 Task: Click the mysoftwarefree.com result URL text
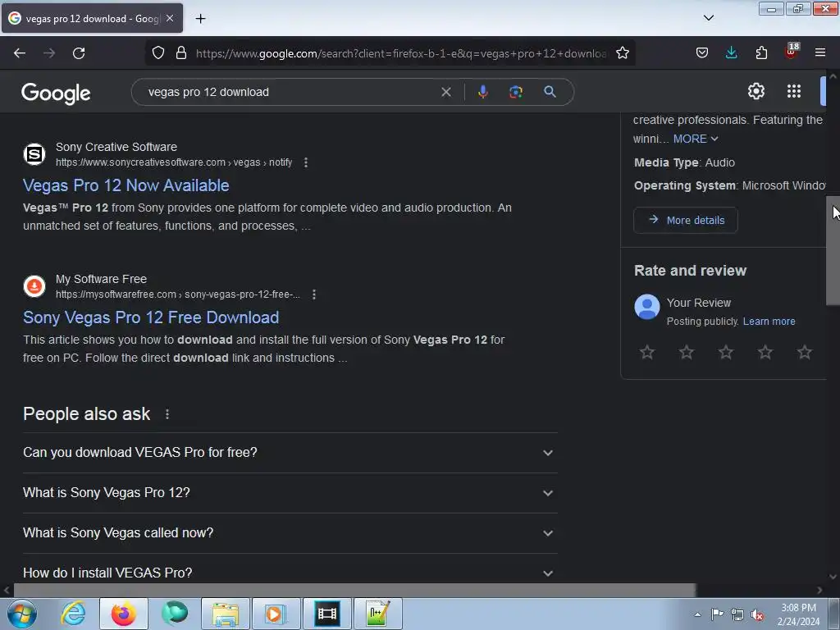(x=178, y=294)
